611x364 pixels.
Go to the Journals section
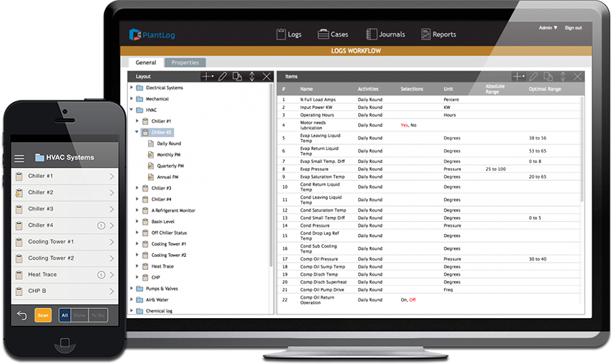pos(385,34)
